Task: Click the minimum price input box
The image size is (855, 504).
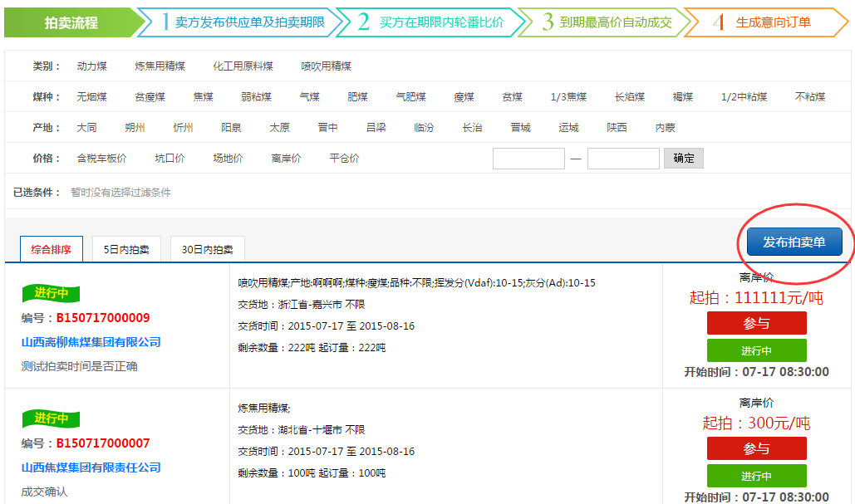Action: (528, 159)
